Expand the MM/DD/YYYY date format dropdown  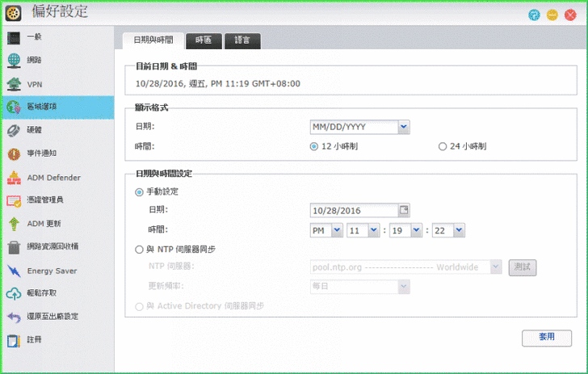[404, 127]
